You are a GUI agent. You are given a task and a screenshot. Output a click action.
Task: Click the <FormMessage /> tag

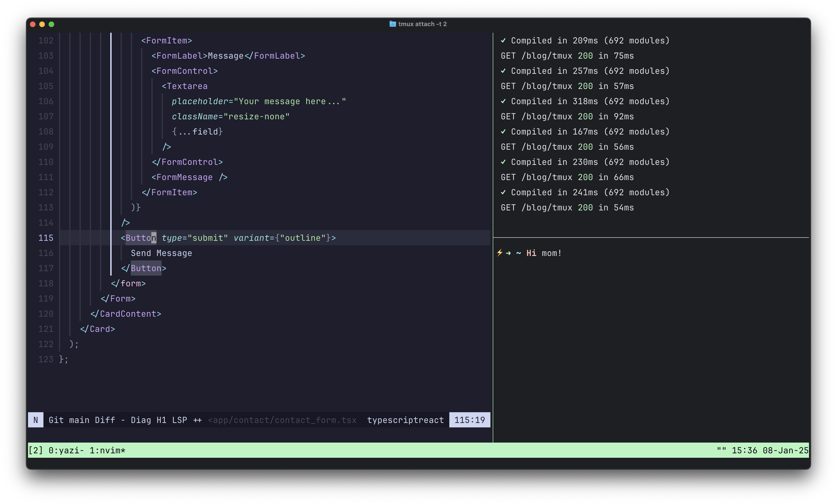pos(190,177)
